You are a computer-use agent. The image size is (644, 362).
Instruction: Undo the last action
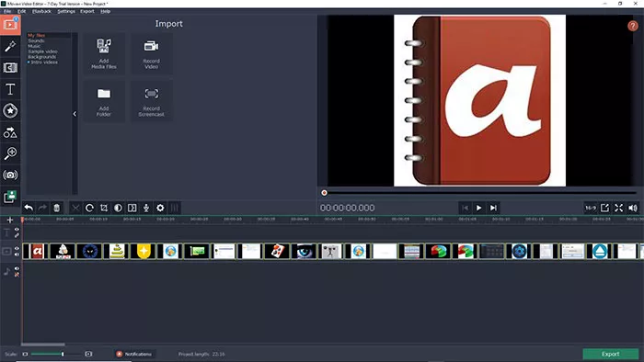(29, 208)
